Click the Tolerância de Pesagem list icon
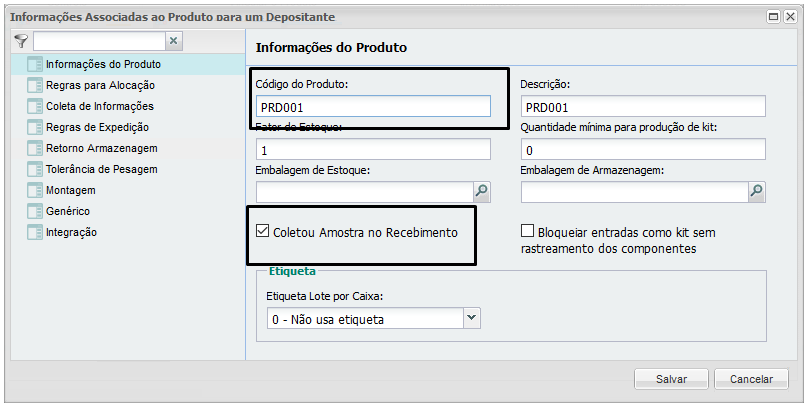Screen dimensions: 809x407 point(34,170)
